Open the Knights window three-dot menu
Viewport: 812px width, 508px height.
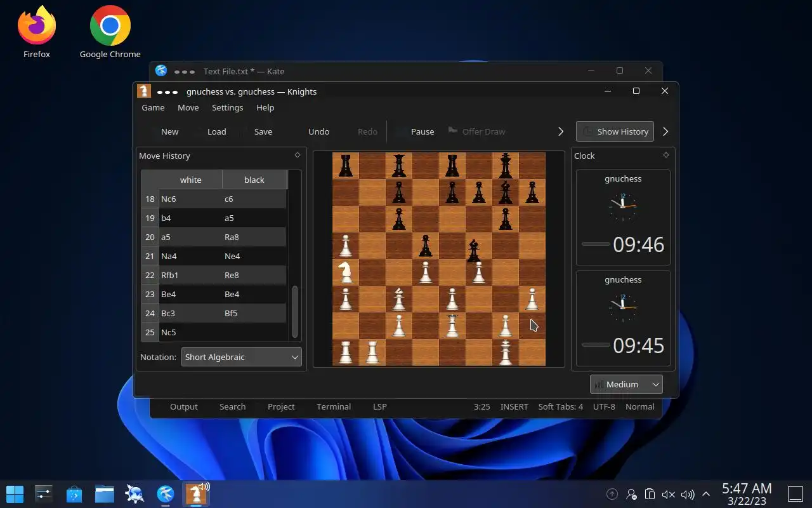[x=167, y=92]
